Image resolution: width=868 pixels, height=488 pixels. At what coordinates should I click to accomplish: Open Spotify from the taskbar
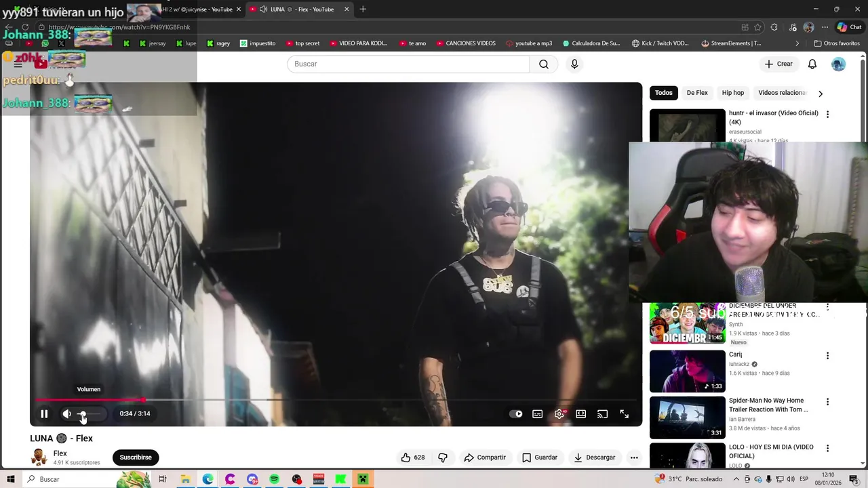pos(274,479)
